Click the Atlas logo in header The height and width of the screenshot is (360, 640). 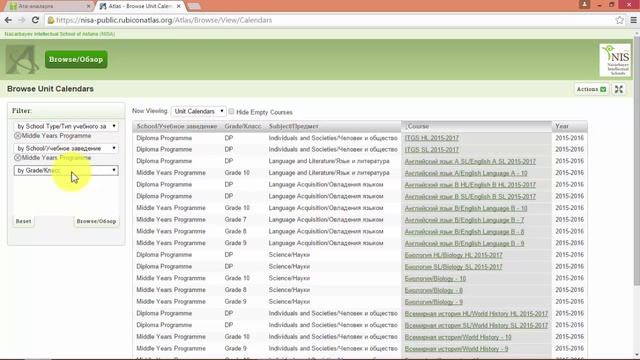(x=22, y=60)
